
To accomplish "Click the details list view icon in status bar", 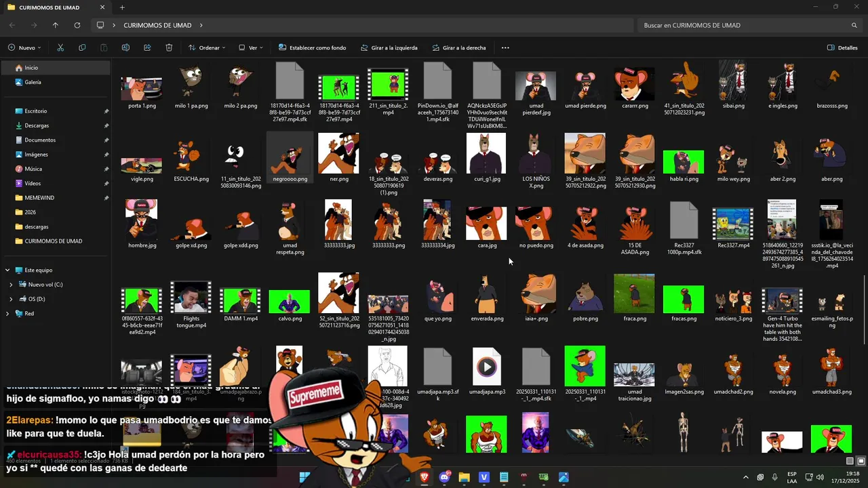I will (850, 462).
